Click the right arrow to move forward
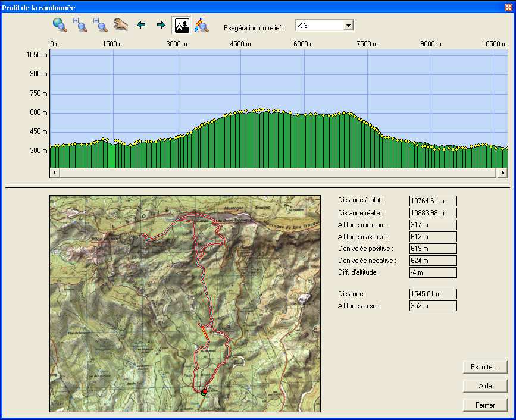Screen dimensions: 516x420 coord(161,24)
